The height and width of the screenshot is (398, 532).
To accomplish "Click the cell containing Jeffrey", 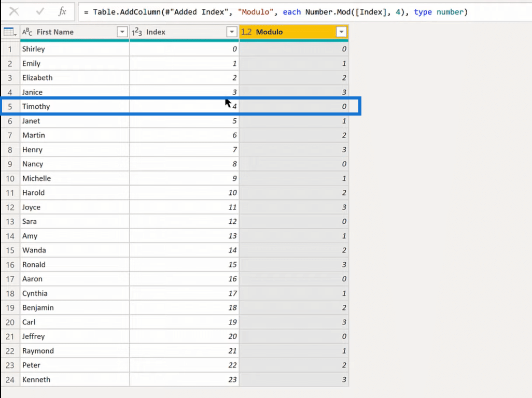I will 75,336.
